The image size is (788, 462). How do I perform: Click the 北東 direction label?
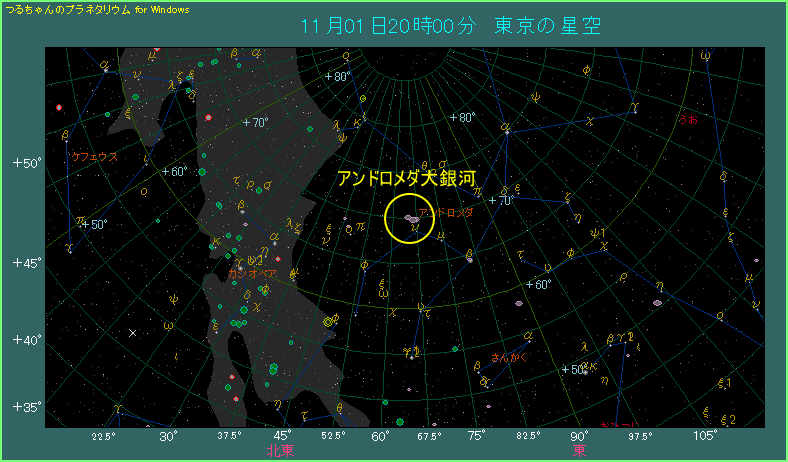tap(281, 450)
